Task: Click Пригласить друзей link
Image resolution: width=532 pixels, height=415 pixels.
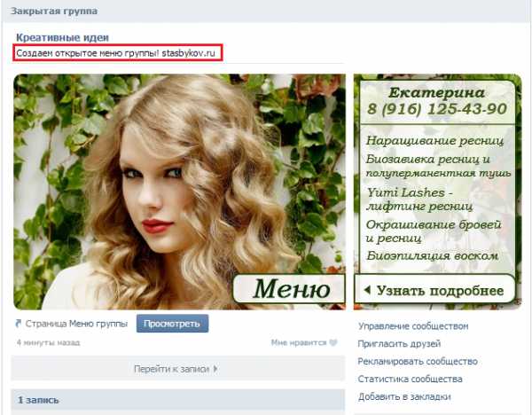Action: click(x=399, y=344)
